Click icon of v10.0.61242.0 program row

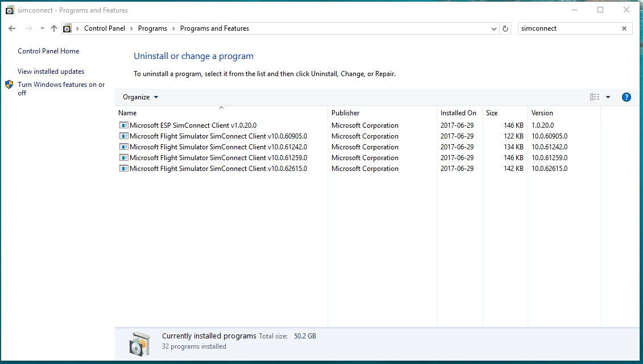click(123, 147)
